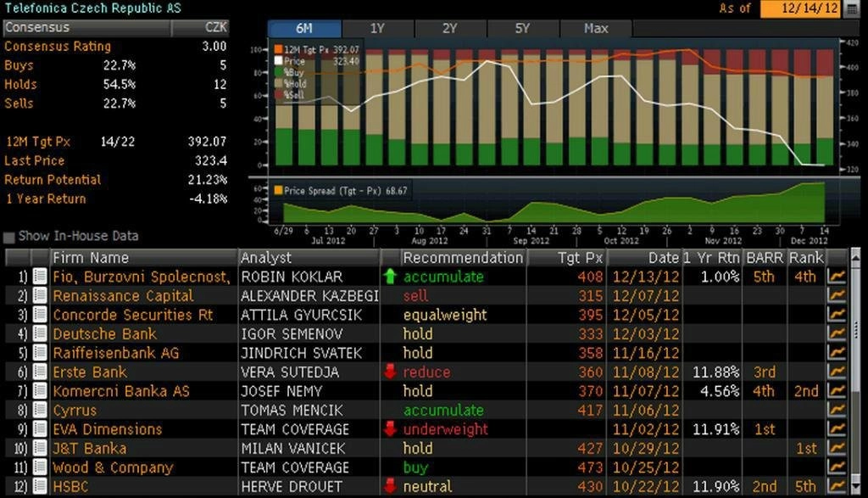This screenshot has width=868, height=498.
Task: Open chart icon in Cyrrus row
Action: (837, 410)
